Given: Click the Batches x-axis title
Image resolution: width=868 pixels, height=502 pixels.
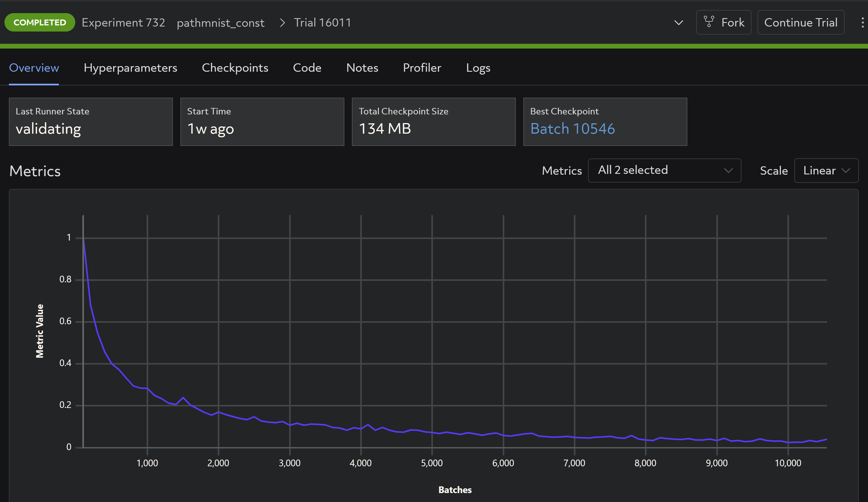Looking at the screenshot, I should 455,490.
